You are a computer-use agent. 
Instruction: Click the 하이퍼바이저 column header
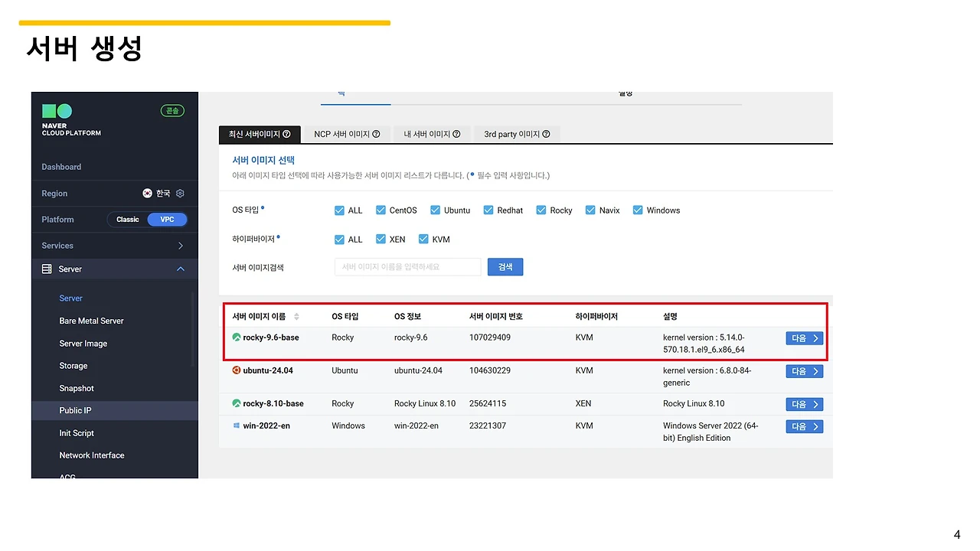point(596,317)
